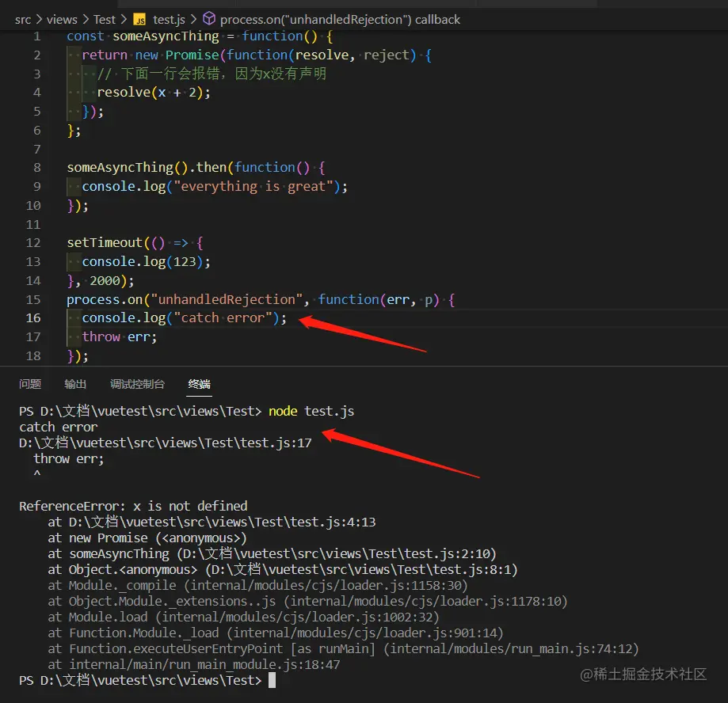This screenshot has height=703, width=728.
Task: Expand the chevron between views and Test
Action: [x=86, y=20]
